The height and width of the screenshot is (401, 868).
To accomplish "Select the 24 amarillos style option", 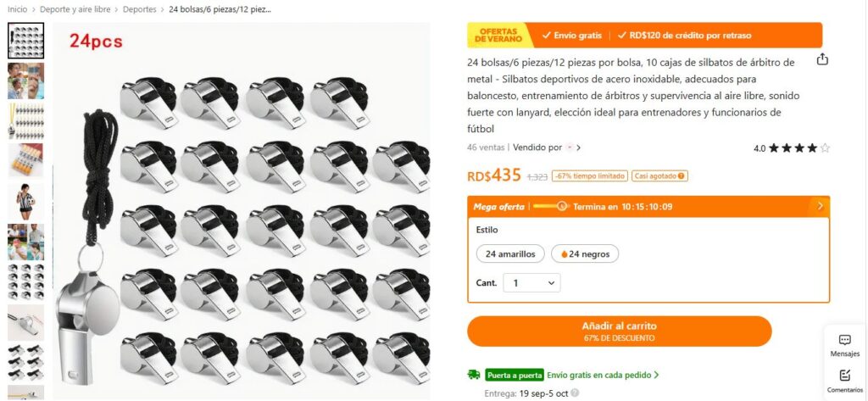I will click(x=510, y=254).
